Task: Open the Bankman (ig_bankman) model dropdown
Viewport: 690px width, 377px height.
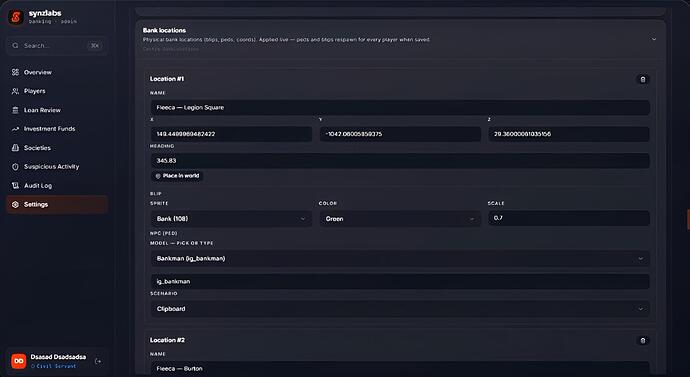Action: [400, 259]
